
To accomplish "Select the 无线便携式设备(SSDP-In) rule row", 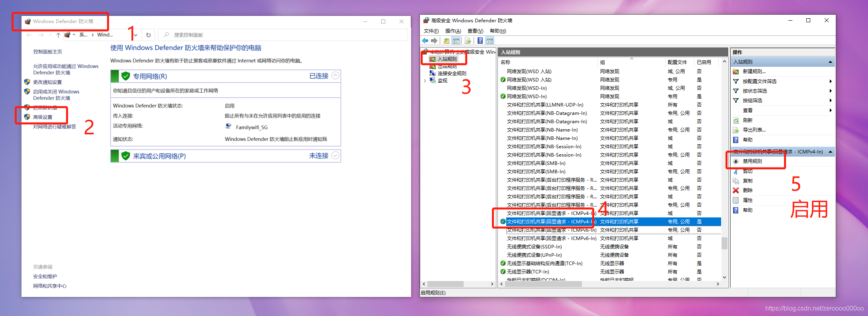I will point(610,247).
